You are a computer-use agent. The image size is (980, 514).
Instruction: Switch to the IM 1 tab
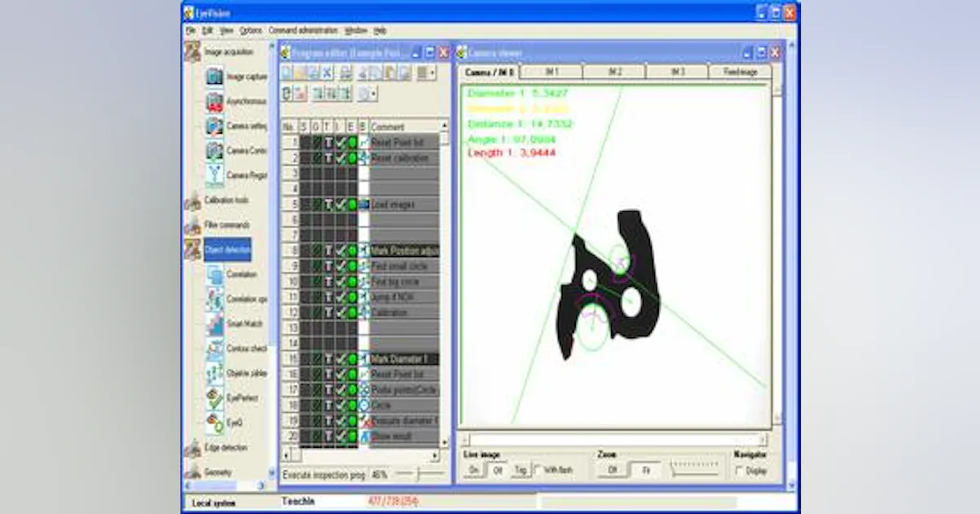[x=552, y=72]
